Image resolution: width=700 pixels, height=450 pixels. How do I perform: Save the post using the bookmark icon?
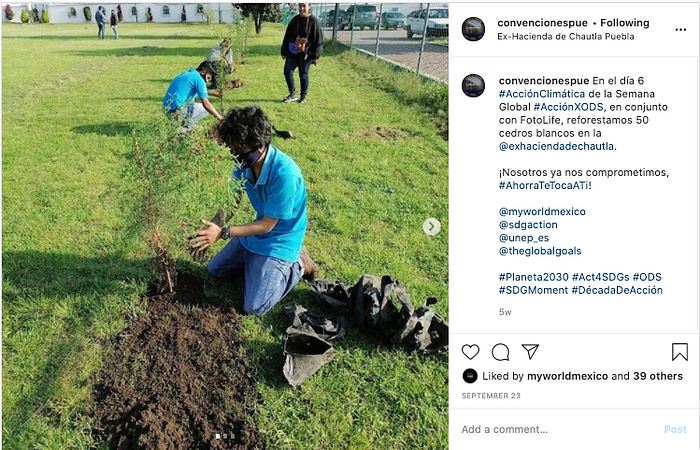coord(679,352)
